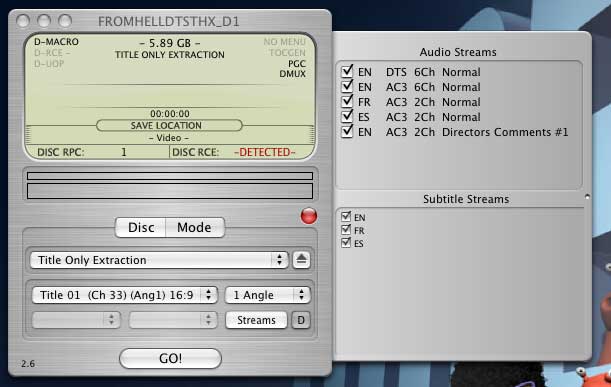Click the small D button beside Streams

(301, 320)
